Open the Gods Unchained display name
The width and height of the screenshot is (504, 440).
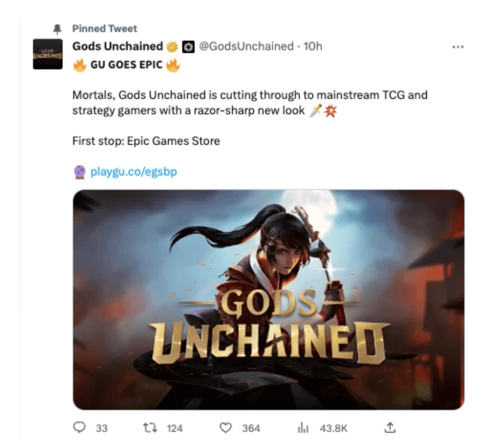click(x=118, y=46)
